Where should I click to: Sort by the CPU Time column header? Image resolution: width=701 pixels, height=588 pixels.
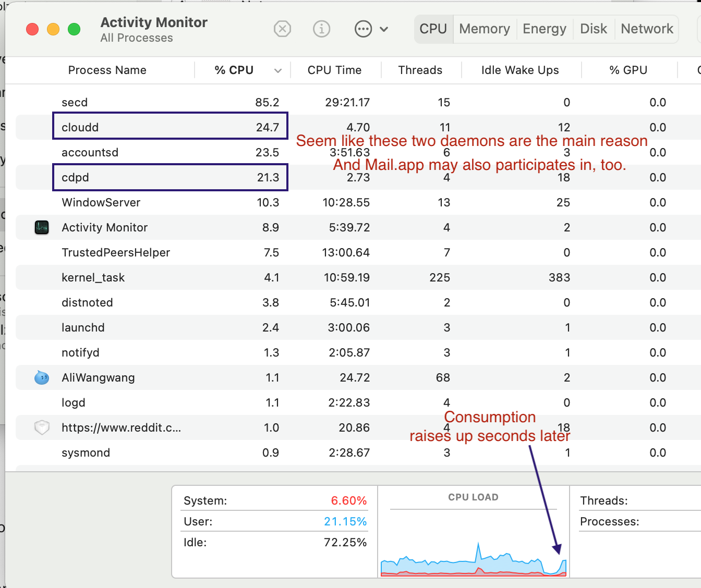[335, 70]
